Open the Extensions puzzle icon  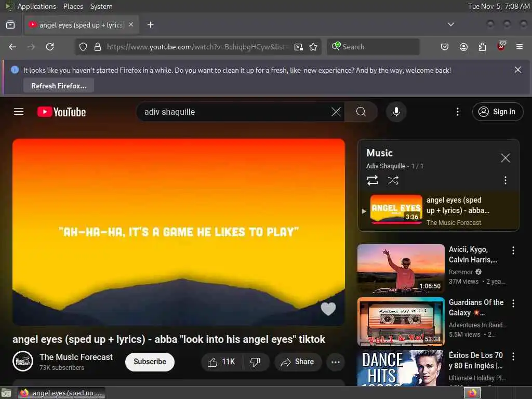pyautogui.click(x=482, y=47)
